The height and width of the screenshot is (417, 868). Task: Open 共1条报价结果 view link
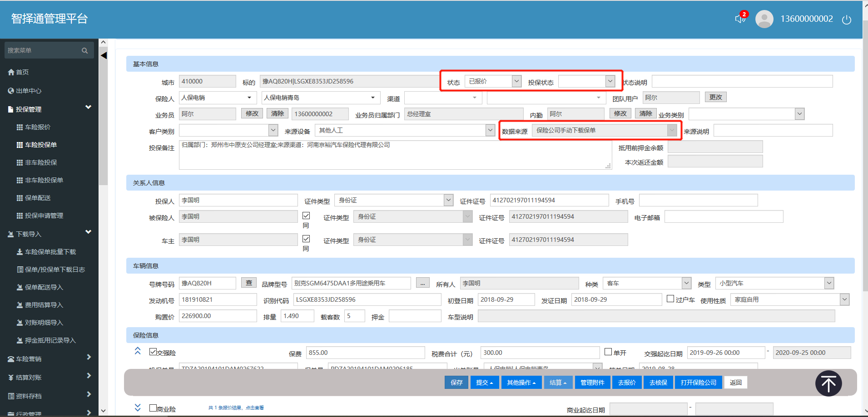pos(236,408)
